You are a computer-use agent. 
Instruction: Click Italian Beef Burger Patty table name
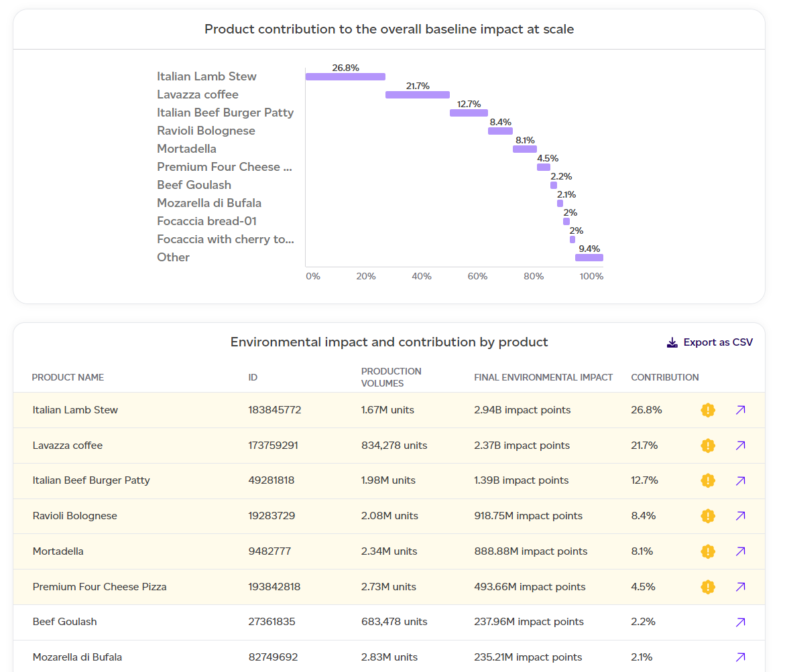click(91, 480)
